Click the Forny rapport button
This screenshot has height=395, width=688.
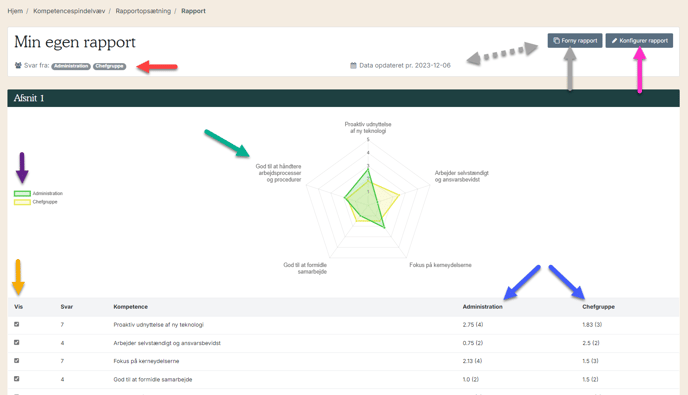pos(575,40)
